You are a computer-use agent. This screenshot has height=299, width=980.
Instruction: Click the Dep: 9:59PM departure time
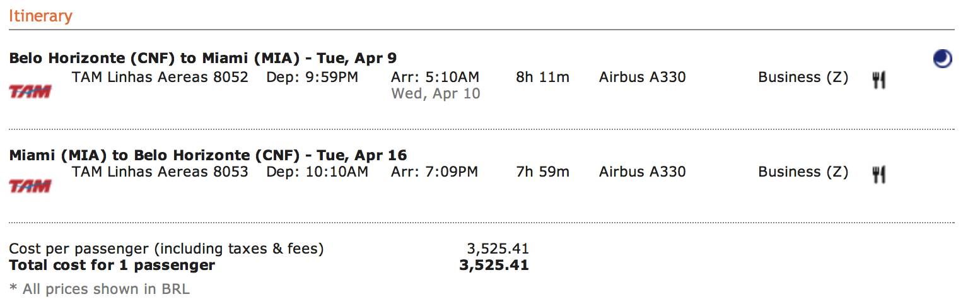(312, 78)
